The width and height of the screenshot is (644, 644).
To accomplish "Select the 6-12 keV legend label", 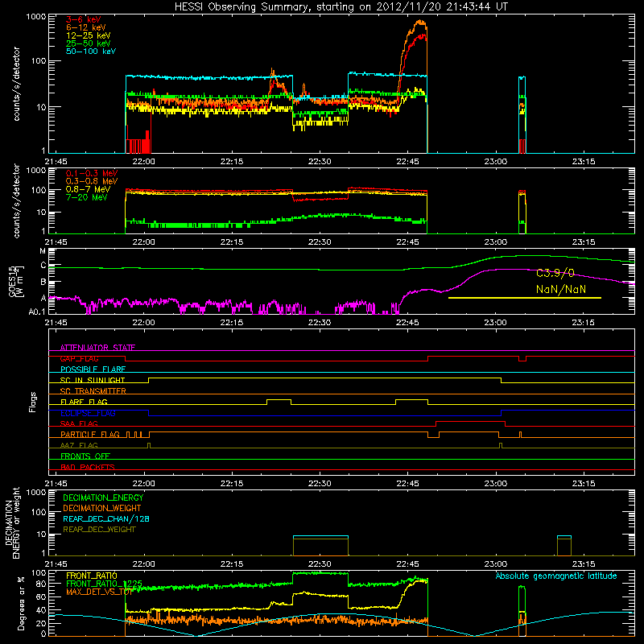I will [x=86, y=27].
